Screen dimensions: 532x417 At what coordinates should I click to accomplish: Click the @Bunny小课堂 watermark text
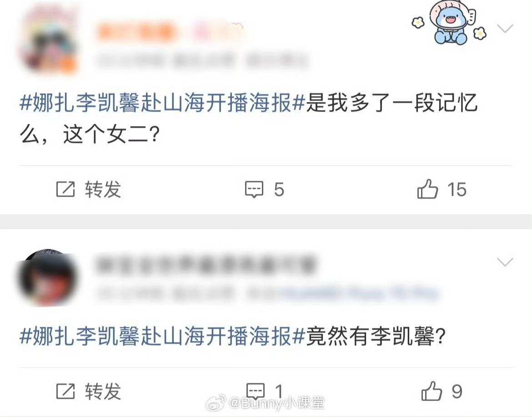tap(276, 403)
